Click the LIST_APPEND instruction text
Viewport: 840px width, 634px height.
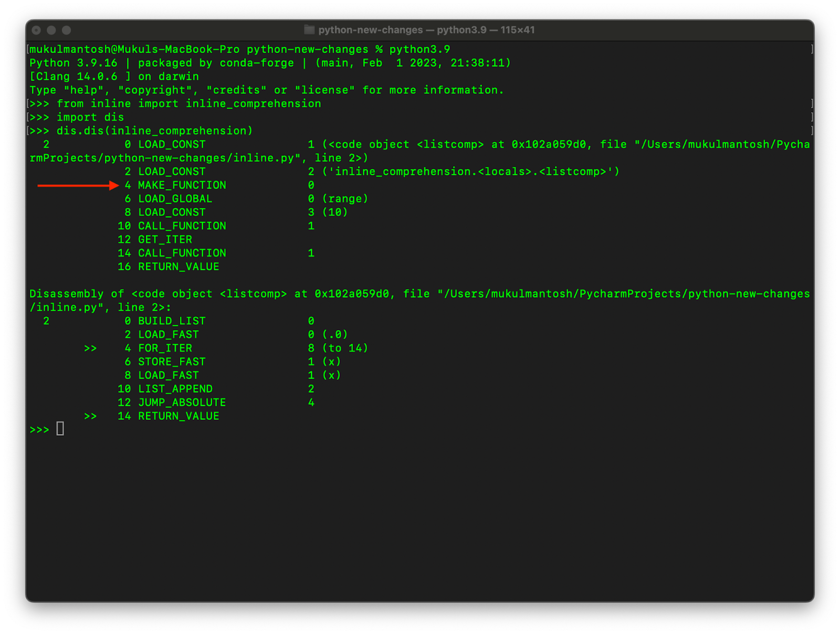coord(175,389)
